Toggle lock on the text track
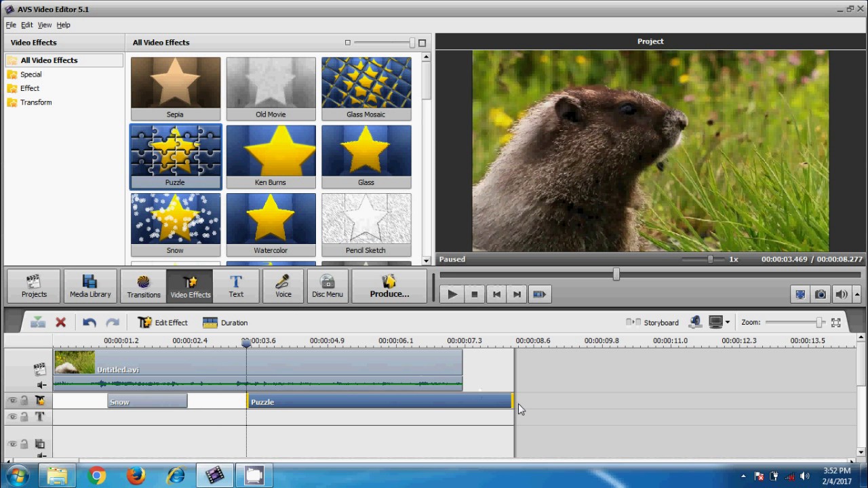The image size is (868, 488). [24, 417]
